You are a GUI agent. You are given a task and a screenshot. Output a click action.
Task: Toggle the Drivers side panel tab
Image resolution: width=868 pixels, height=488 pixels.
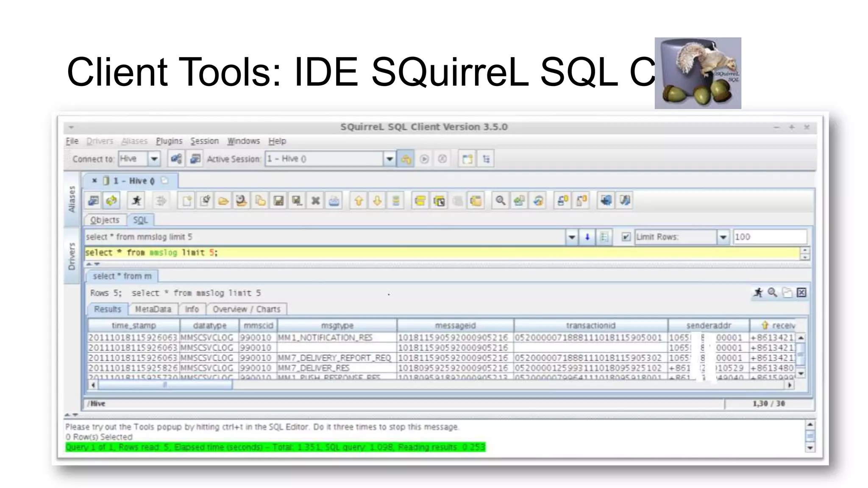pyautogui.click(x=72, y=256)
